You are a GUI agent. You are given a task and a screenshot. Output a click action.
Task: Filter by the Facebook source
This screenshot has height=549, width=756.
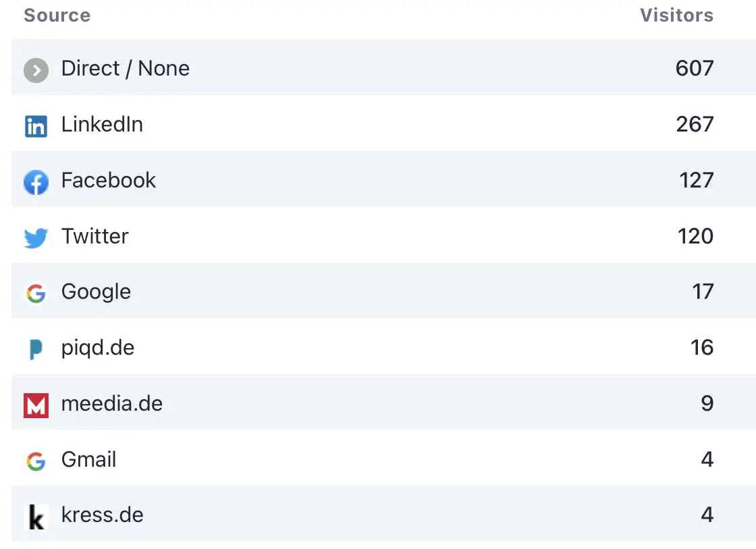tap(108, 180)
